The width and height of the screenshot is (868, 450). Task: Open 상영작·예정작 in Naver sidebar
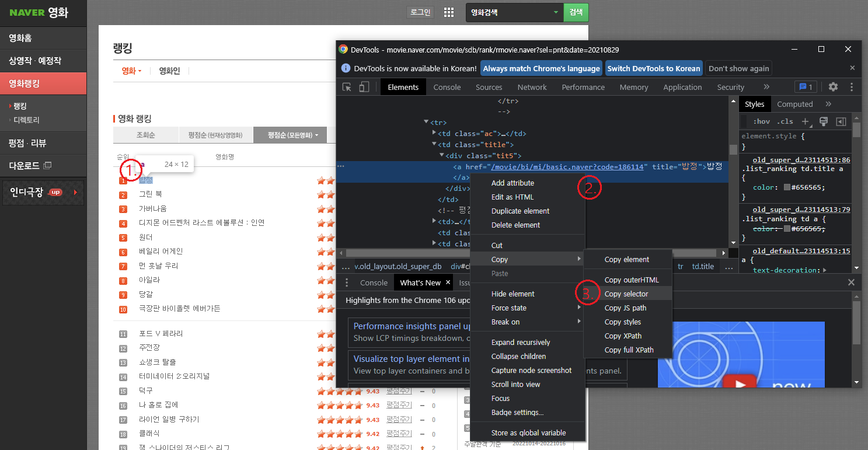(43, 61)
